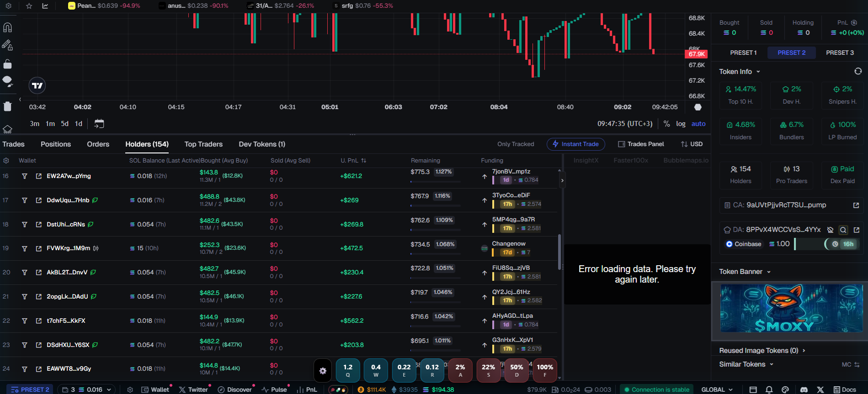Screen dimensions: 868x394
Task: Toggle the magnet mode drawing tool
Action: (x=7, y=27)
